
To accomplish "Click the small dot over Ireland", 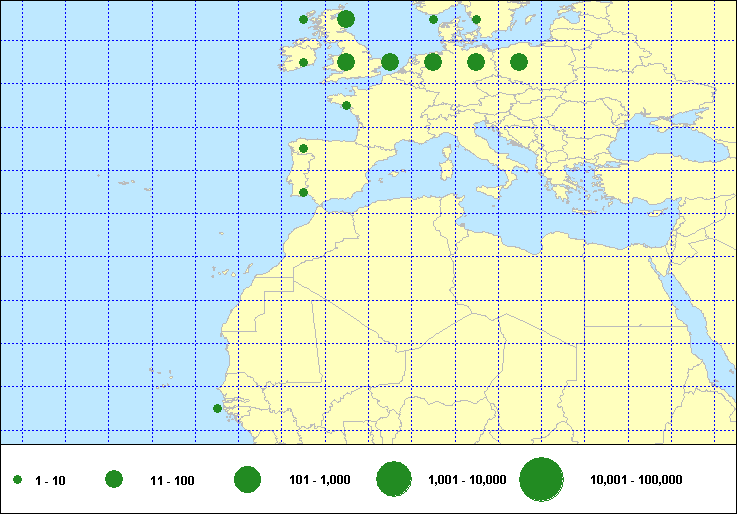I will [x=303, y=62].
